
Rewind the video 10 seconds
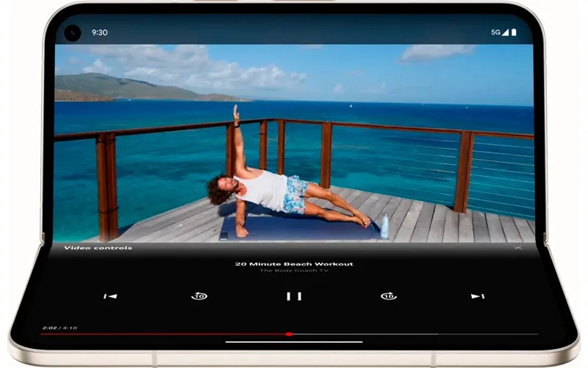pyautogui.click(x=199, y=296)
